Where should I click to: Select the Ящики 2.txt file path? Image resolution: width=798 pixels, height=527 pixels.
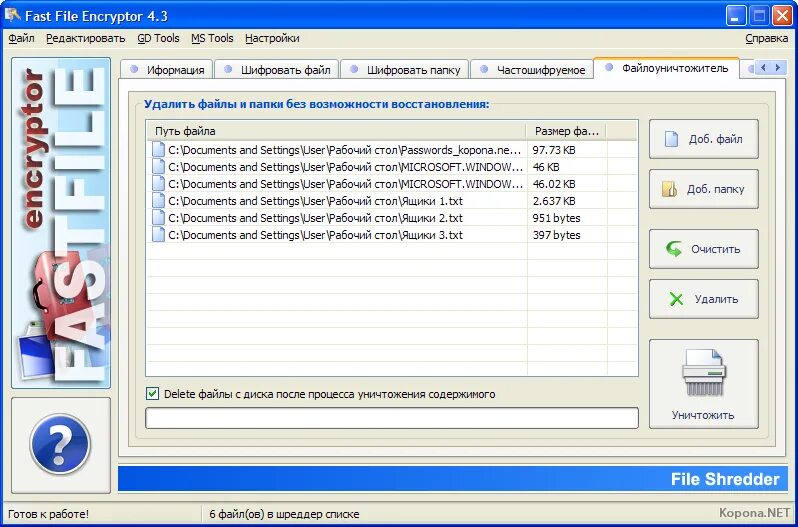pyautogui.click(x=316, y=218)
